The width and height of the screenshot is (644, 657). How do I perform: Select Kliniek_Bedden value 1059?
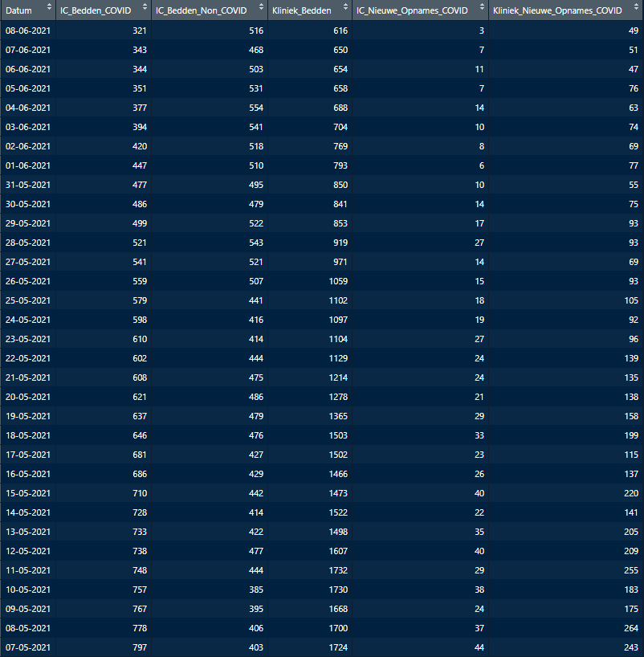point(338,281)
